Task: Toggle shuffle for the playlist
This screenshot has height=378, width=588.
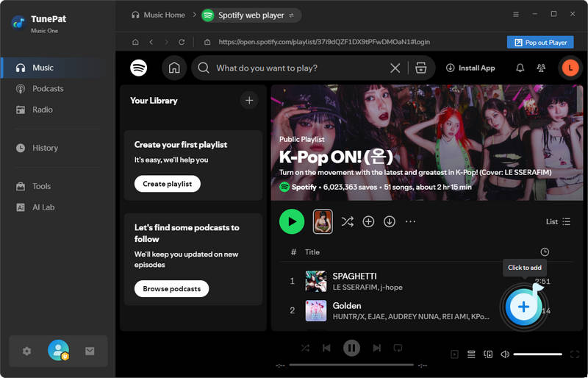Action: click(347, 222)
